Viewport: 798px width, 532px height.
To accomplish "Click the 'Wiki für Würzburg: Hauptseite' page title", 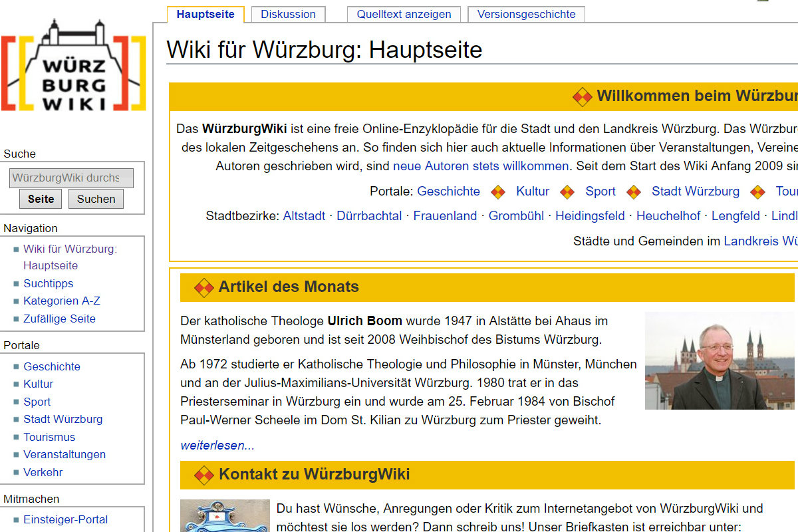I will [325, 50].
